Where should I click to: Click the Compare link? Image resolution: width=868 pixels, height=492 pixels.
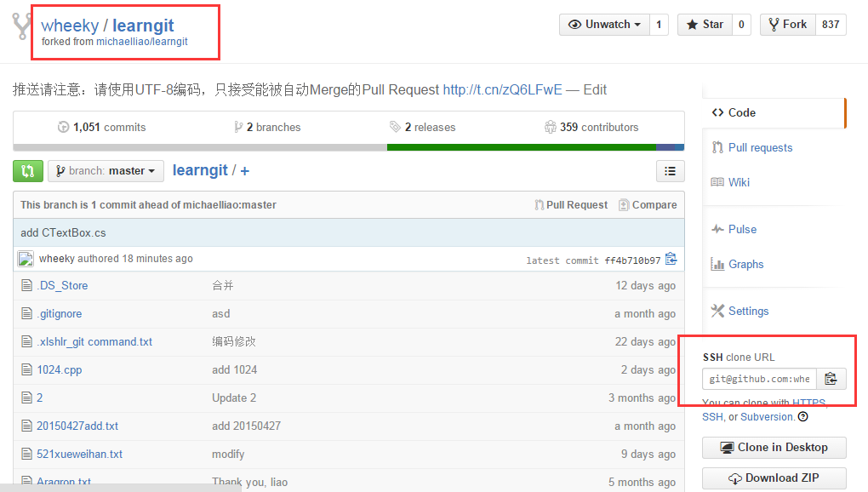[x=648, y=205]
